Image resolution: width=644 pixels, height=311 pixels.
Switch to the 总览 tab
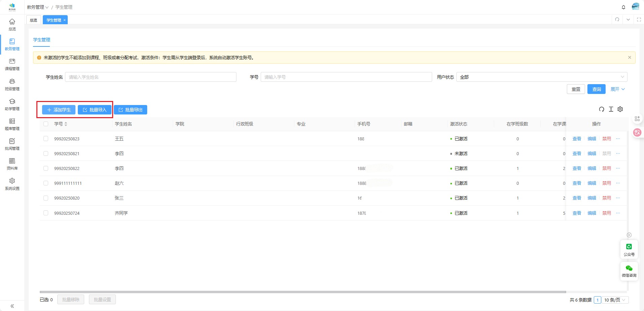34,20
